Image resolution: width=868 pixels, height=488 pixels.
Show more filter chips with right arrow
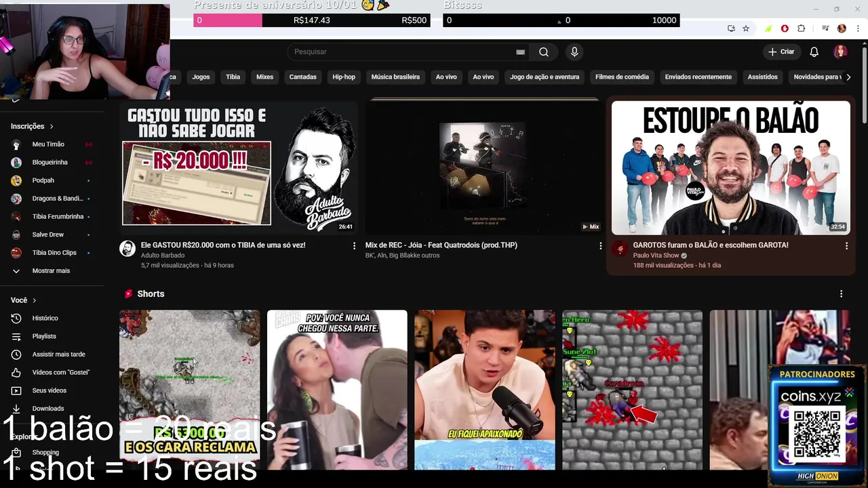pyautogui.click(x=848, y=77)
